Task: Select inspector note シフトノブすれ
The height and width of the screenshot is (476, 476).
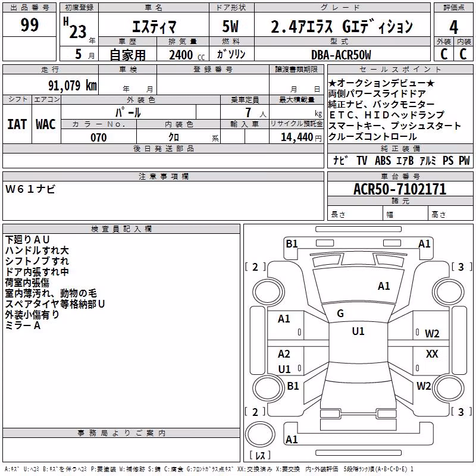Action: (37, 261)
